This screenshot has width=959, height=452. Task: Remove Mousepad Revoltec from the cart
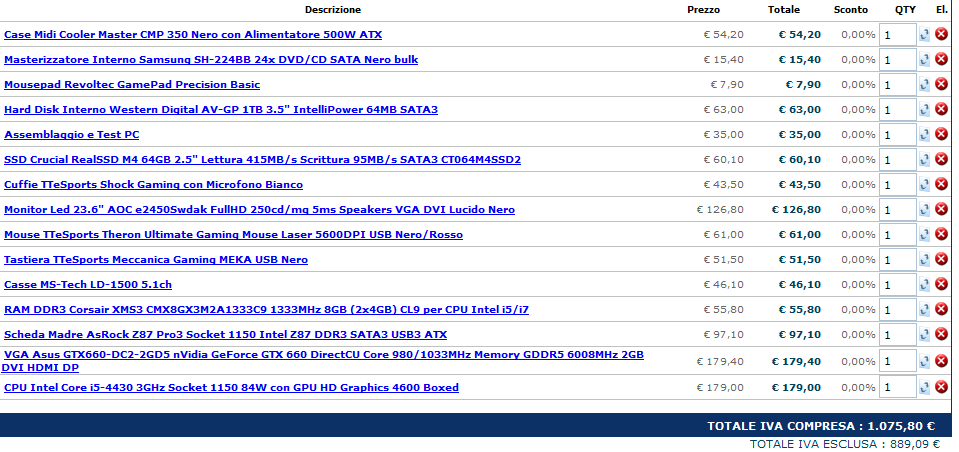click(941, 84)
